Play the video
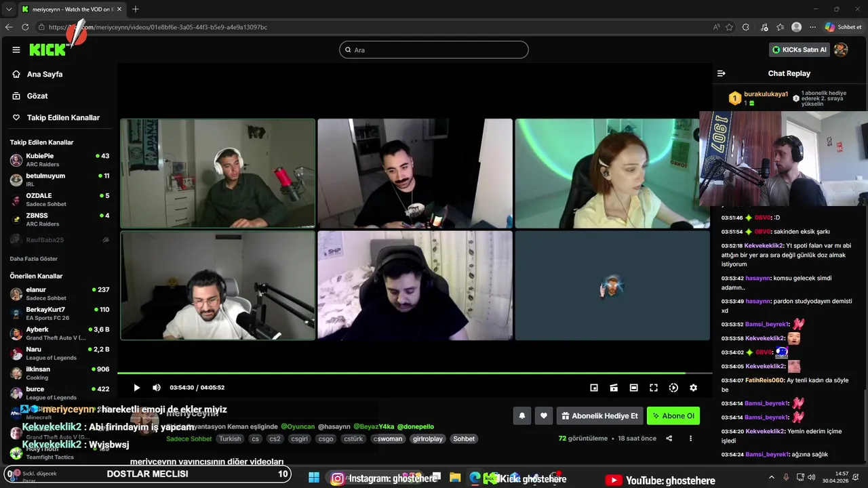Screen dimensions: 868x488 point(136,388)
